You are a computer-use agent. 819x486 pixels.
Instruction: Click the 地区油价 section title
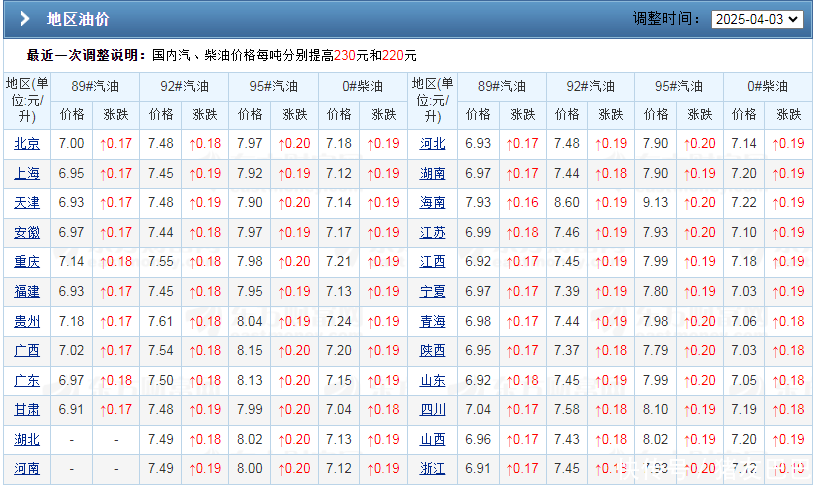click(x=78, y=19)
